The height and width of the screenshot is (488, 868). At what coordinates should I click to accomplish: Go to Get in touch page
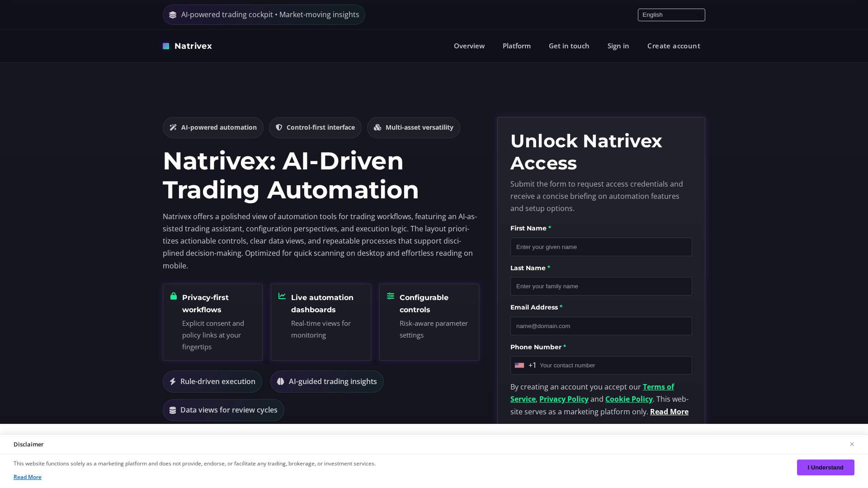pyautogui.click(x=569, y=46)
